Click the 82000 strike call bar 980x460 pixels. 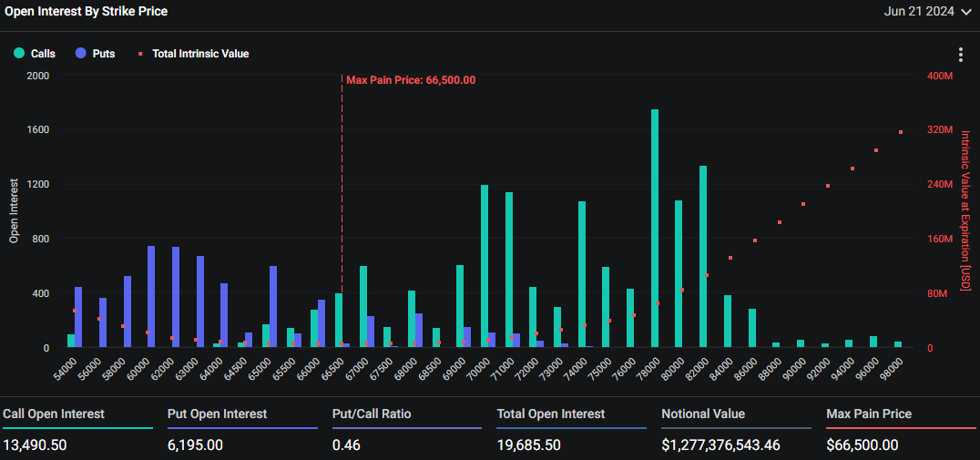click(703, 257)
